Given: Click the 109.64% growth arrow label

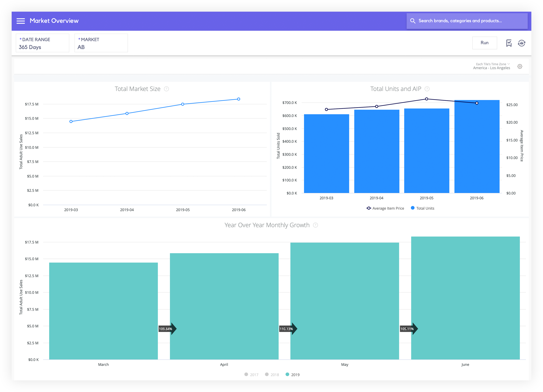Looking at the screenshot, I should [167, 329].
